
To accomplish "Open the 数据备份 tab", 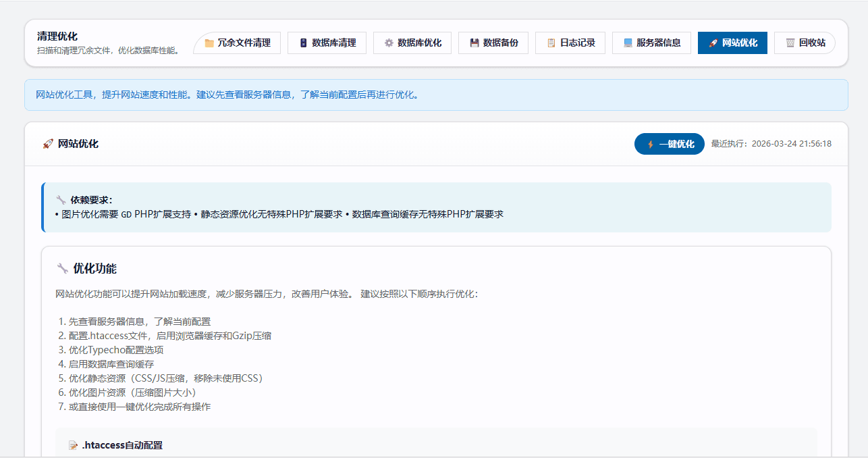I will click(494, 43).
